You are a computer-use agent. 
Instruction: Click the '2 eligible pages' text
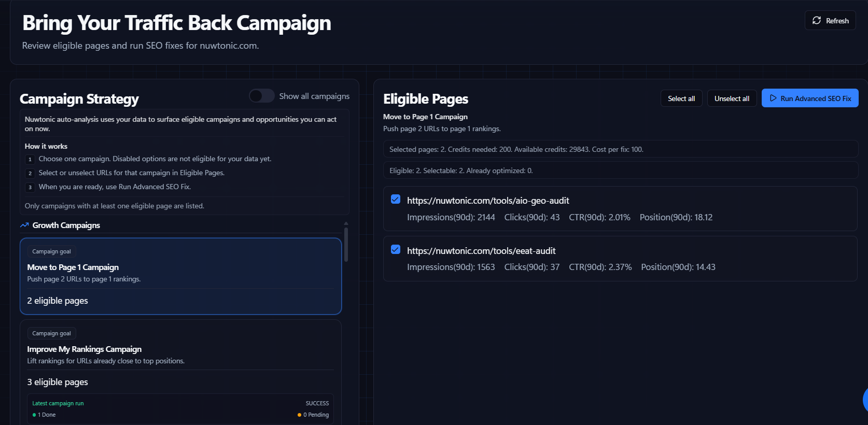(58, 301)
